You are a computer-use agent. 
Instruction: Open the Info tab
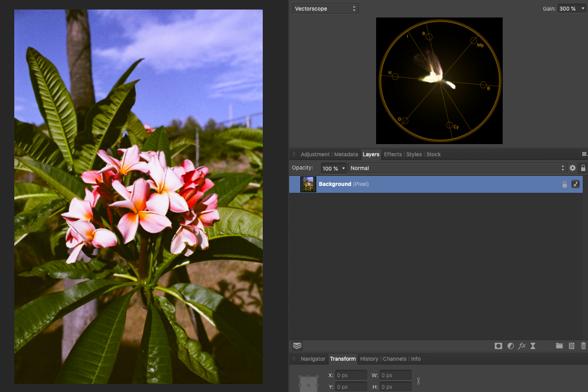tap(415, 359)
